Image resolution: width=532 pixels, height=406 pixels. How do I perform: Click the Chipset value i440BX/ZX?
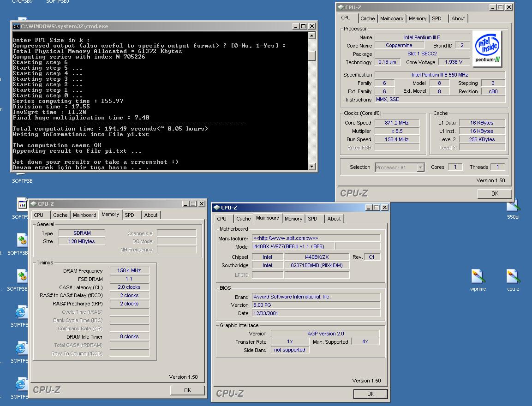tap(317, 257)
